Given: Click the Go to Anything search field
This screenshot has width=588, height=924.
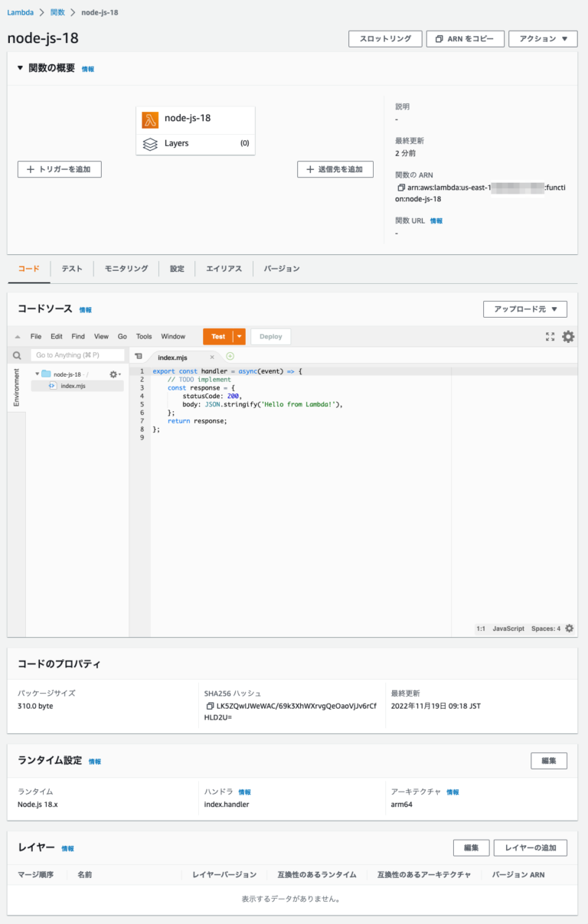Looking at the screenshot, I should (x=77, y=354).
